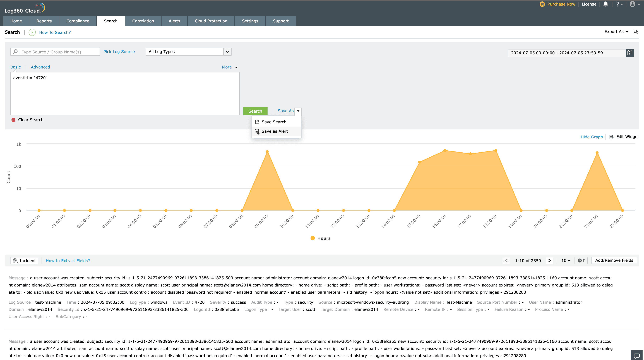Switch to the Advanced search mode
The image size is (644, 360).
click(40, 67)
